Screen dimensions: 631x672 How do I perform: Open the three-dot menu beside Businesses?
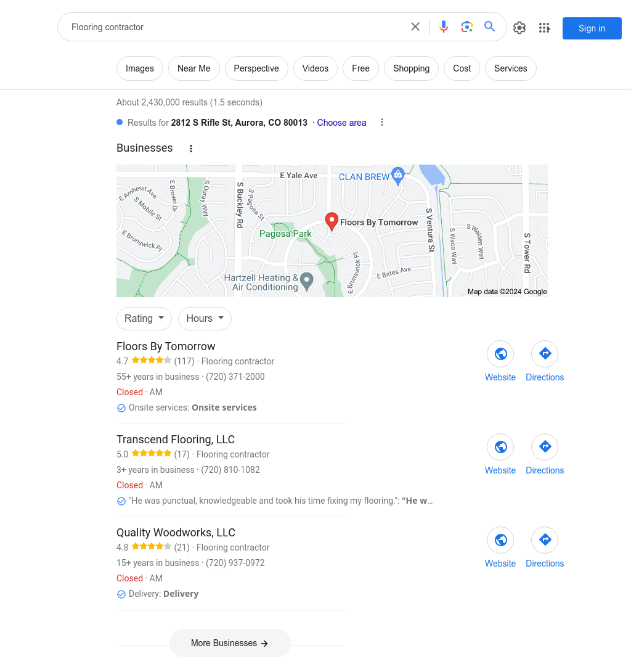191,149
